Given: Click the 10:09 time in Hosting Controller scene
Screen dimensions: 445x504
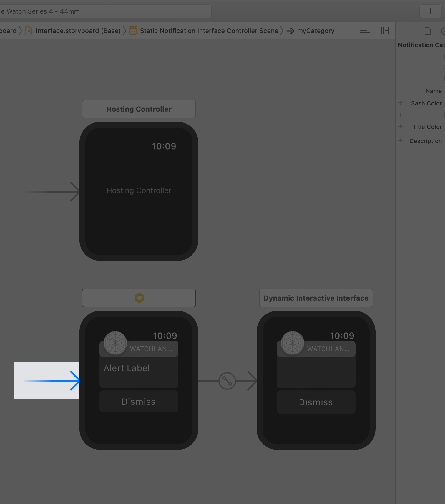Looking at the screenshot, I should tap(164, 146).
